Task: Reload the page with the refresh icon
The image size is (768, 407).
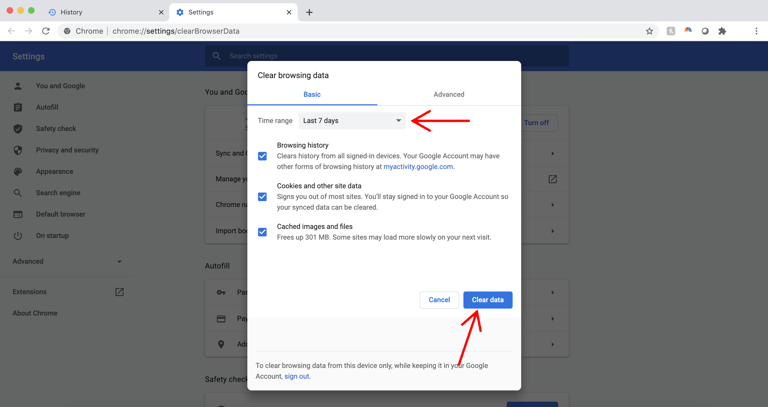Action: click(46, 31)
